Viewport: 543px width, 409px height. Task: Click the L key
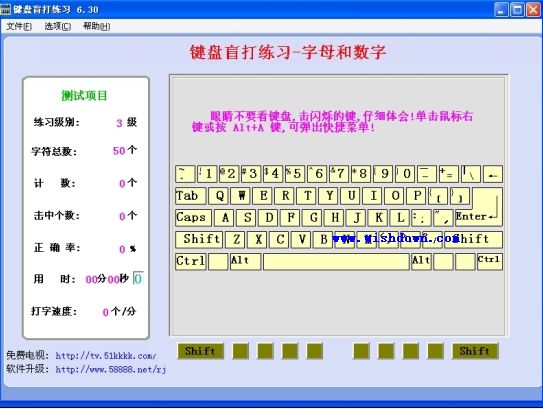click(400, 218)
